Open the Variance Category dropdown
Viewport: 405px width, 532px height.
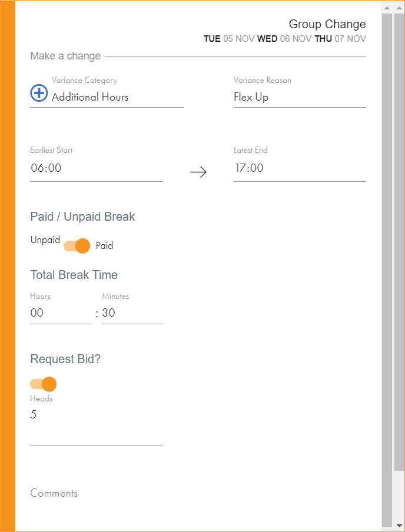(x=117, y=97)
